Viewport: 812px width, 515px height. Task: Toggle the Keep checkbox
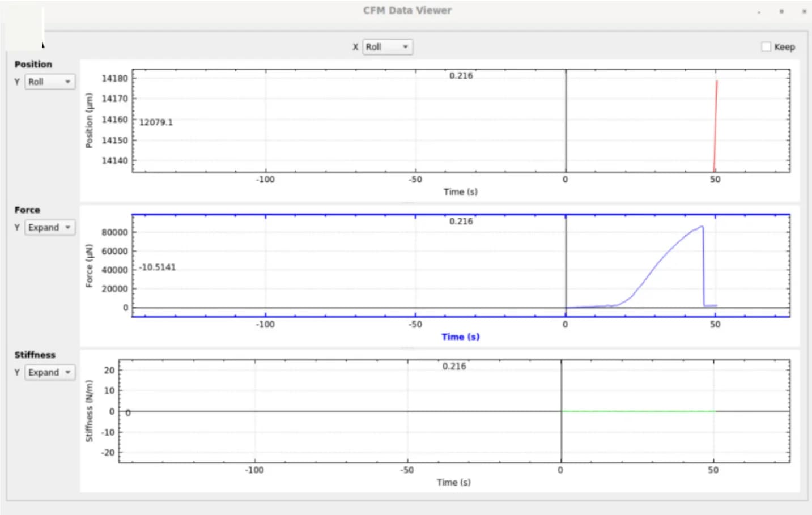pos(766,46)
